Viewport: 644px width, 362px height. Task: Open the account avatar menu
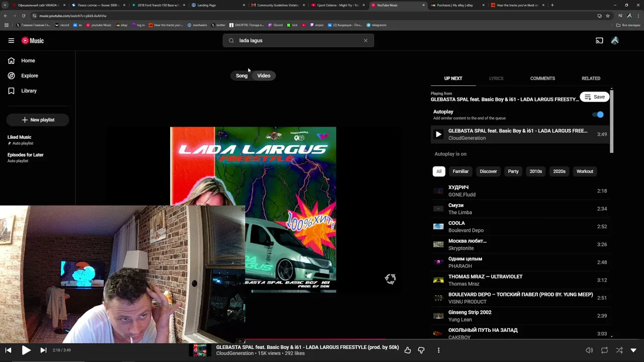point(615,41)
